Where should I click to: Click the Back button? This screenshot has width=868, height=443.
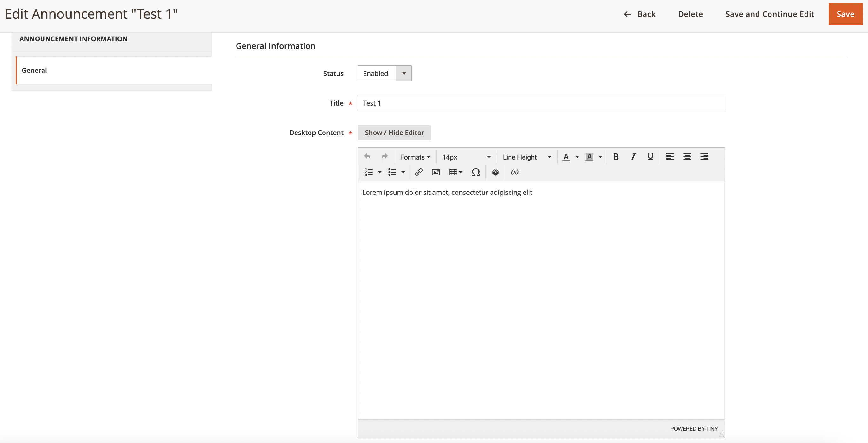(x=639, y=14)
